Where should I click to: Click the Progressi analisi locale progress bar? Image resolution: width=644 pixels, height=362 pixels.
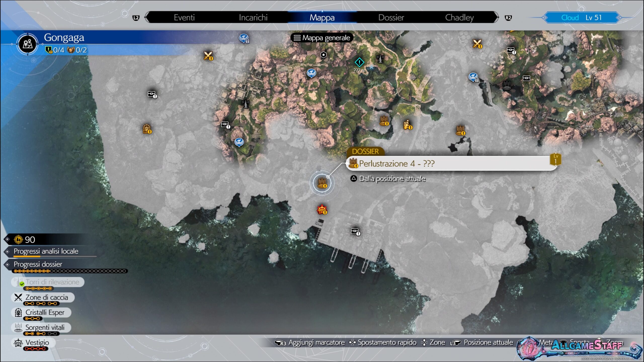pyautogui.click(x=55, y=256)
